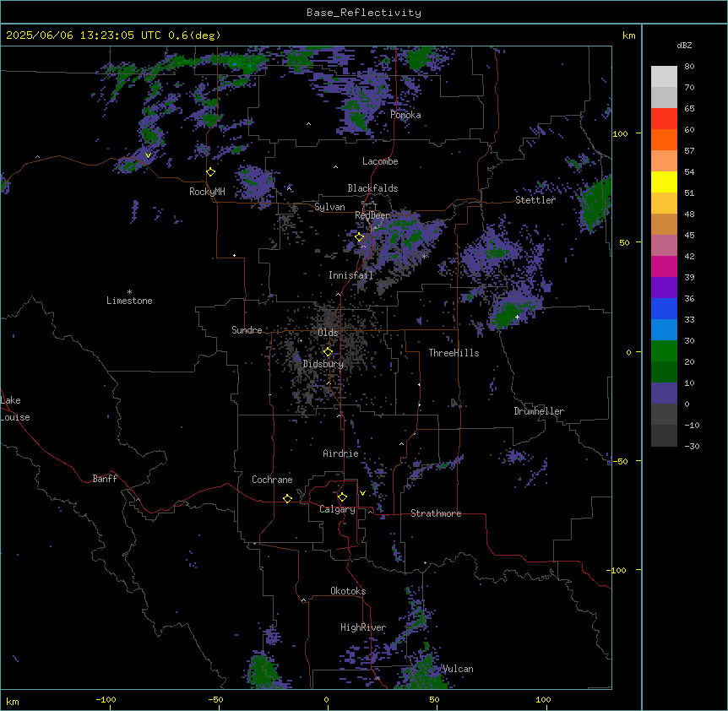Click the Sylvan label

pyautogui.click(x=329, y=207)
